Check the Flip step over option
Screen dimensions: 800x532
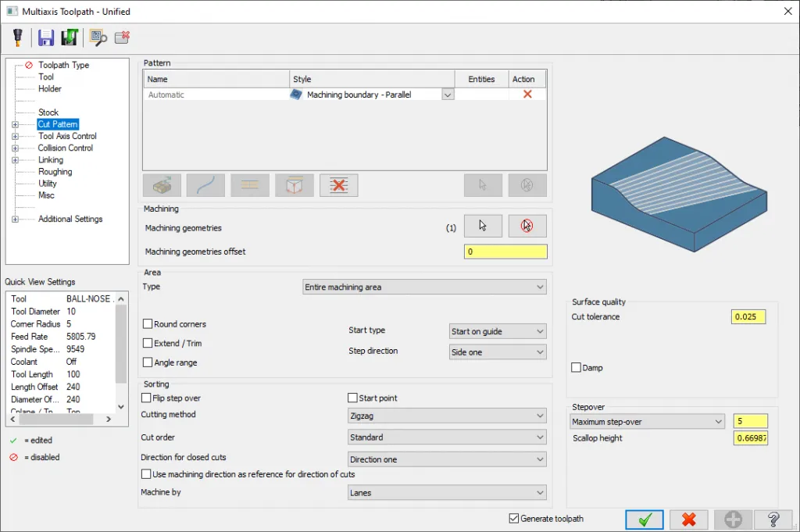pyautogui.click(x=146, y=398)
